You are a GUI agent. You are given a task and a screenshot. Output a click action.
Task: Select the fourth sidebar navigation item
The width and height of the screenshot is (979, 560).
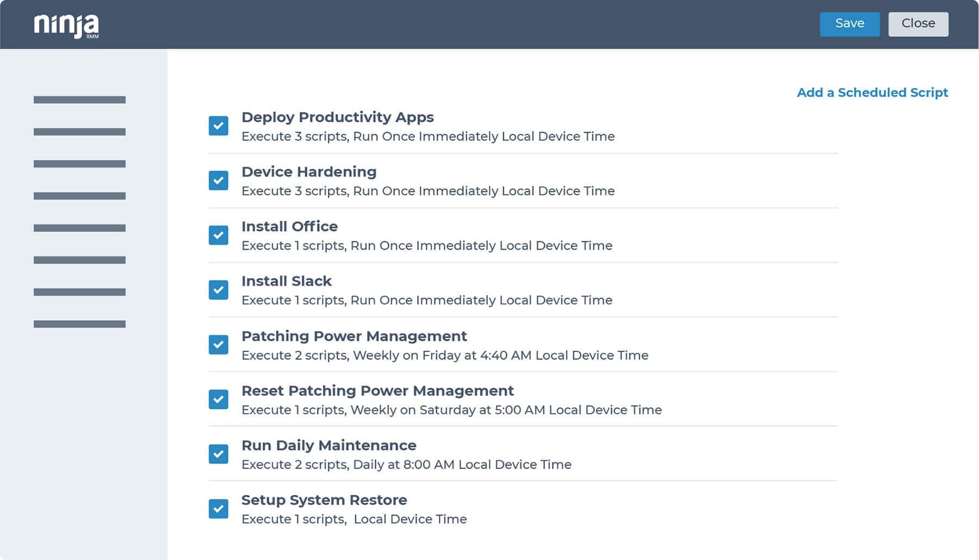[79, 196]
